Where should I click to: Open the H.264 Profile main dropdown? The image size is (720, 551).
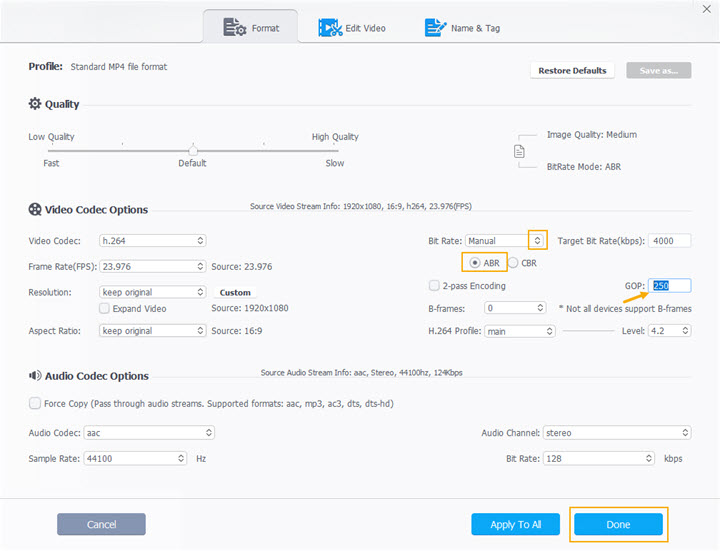(x=519, y=331)
